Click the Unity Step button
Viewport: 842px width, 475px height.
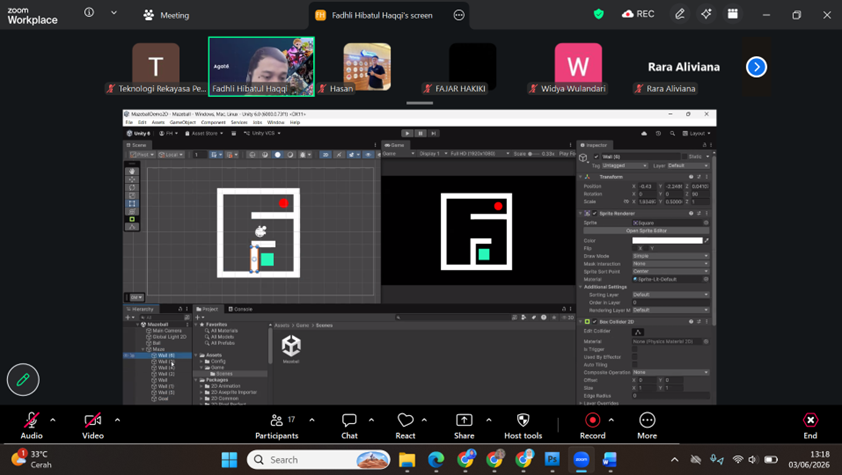(433, 133)
